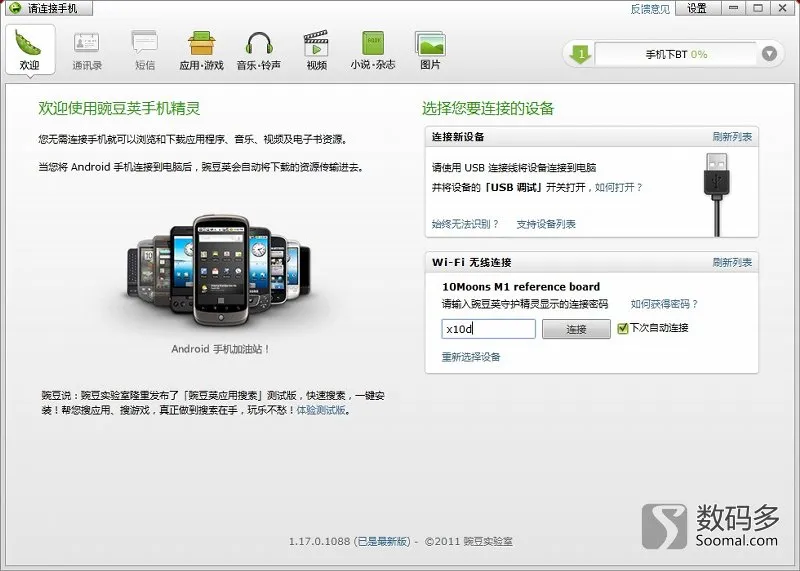Open the 如何打开？ USB debugging help link
The width and height of the screenshot is (800, 571).
[619, 187]
